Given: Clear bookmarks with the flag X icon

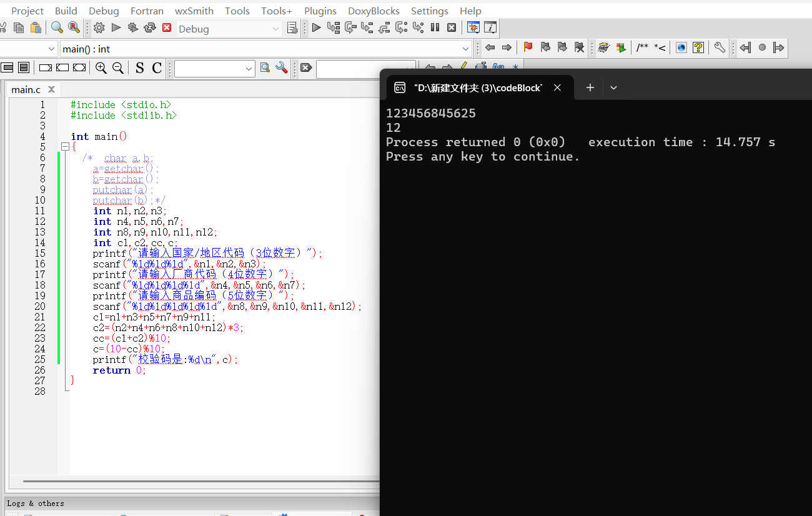Looking at the screenshot, I should (579, 47).
